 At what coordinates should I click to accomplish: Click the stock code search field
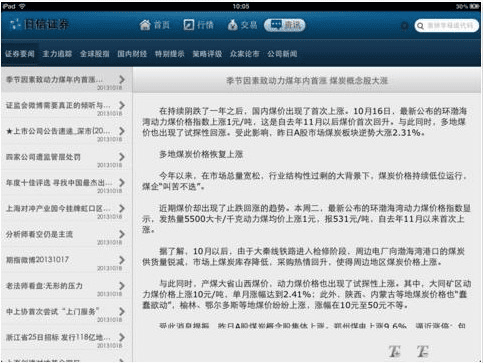(x=447, y=26)
